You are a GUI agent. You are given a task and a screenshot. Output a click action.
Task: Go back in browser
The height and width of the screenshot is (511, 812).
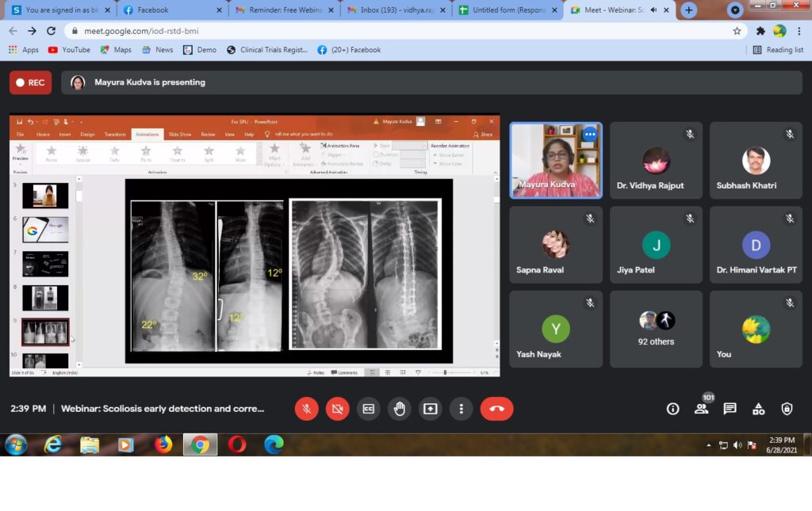(x=13, y=31)
